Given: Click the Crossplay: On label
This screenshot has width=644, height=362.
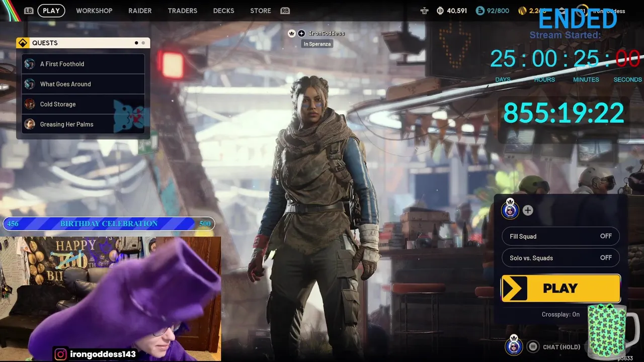Looking at the screenshot, I should click(560, 314).
